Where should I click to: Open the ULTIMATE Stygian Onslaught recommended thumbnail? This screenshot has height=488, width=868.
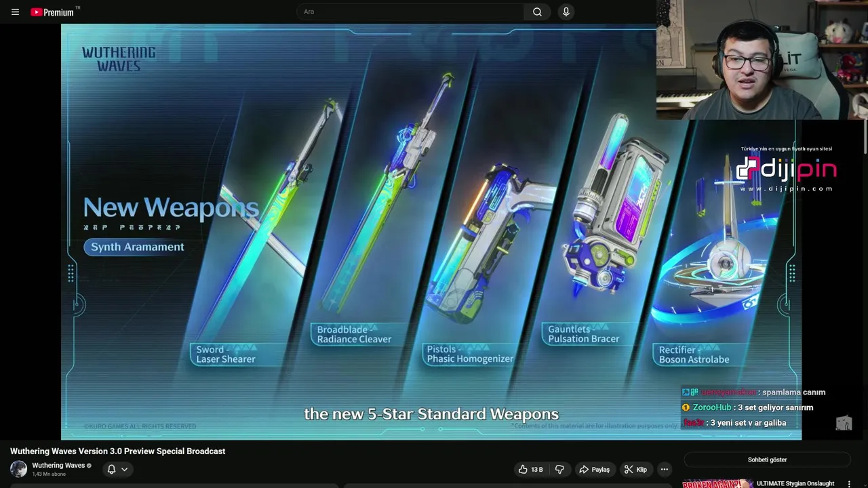[717, 483]
